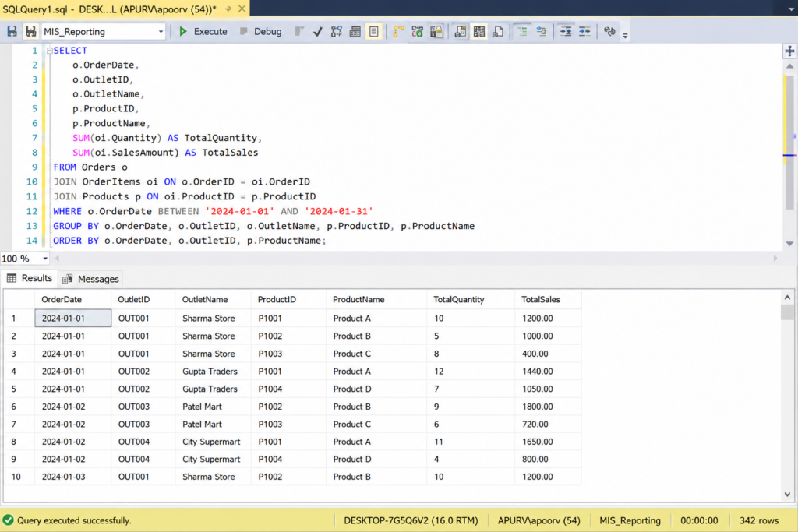798x532 pixels.
Task: Click the ProductName column header
Action: click(x=376, y=300)
